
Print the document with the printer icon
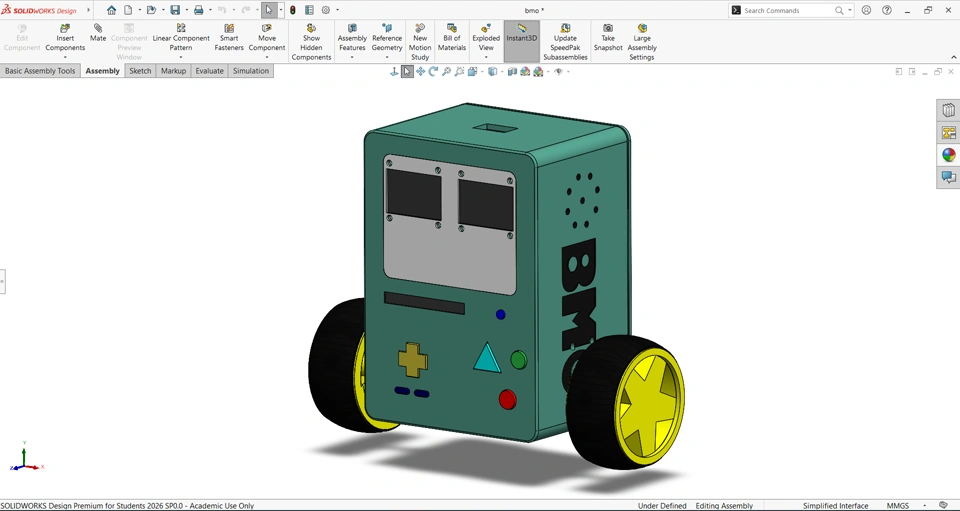198,10
